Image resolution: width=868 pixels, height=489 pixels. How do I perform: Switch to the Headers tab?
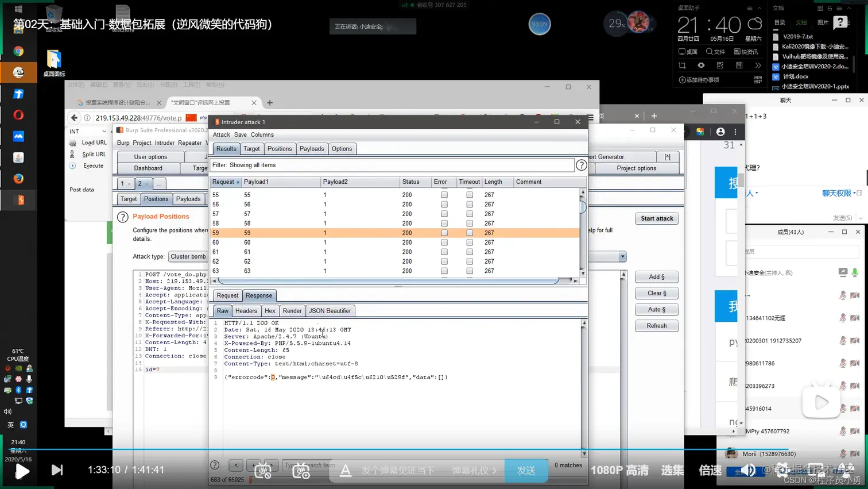(x=246, y=311)
